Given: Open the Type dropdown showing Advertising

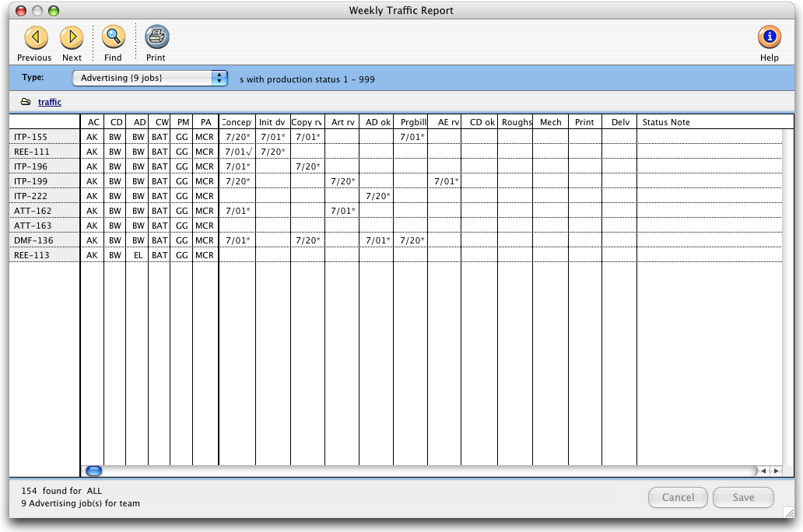Looking at the screenshot, I should click(149, 78).
